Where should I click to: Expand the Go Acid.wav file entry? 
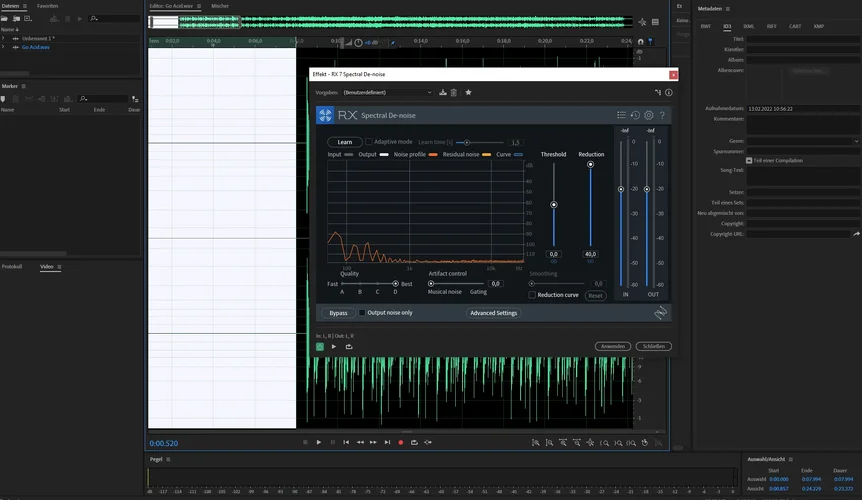click(x=4, y=47)
